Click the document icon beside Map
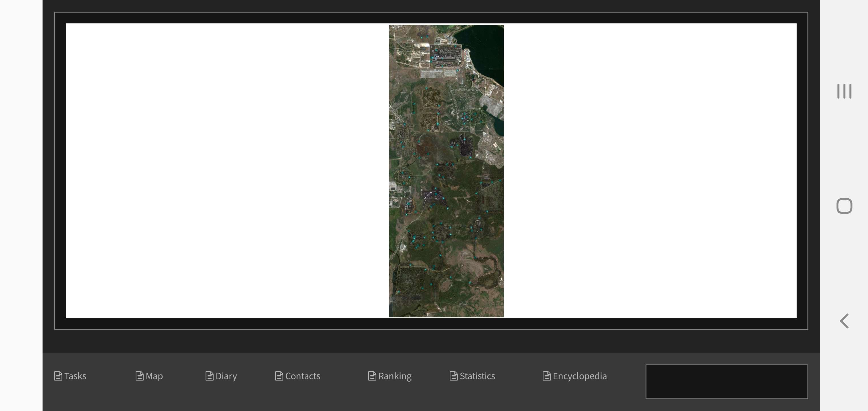The image size is (868, 411). 140,376
